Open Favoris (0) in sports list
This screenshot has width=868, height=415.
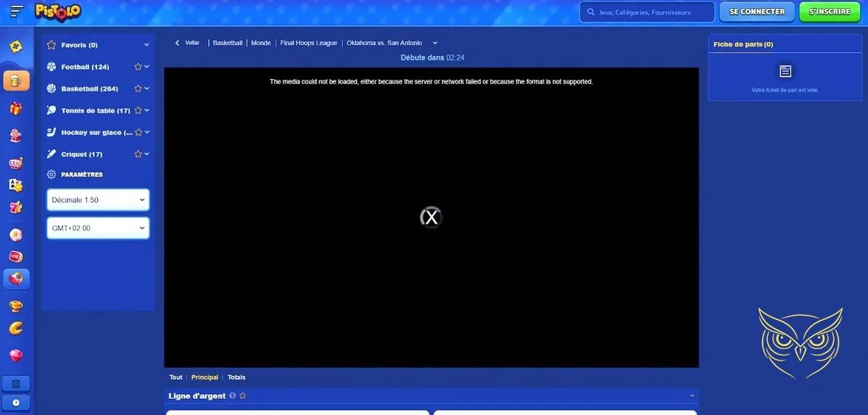pos(79,45)
